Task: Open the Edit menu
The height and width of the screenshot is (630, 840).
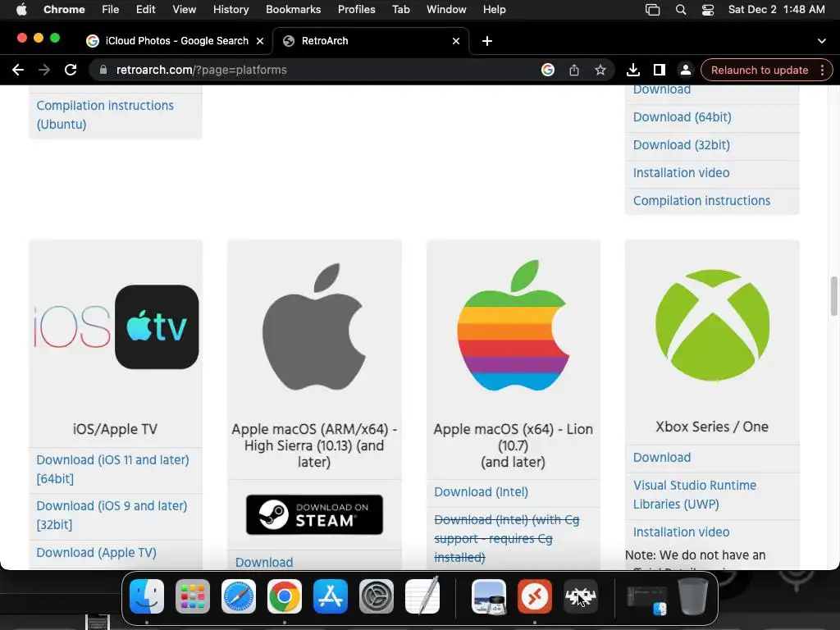Action: coord(145,10)
